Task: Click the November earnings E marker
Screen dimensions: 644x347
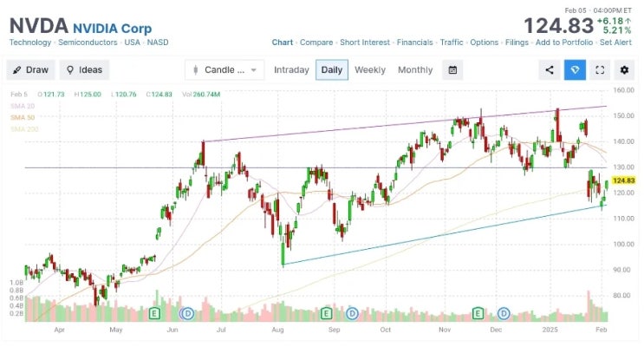Action: [x=477, y=312]
